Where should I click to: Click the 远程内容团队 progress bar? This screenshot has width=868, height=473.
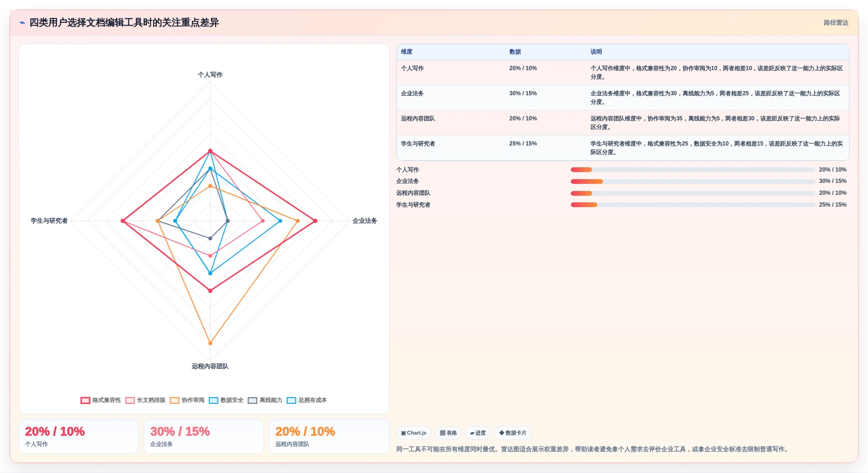pos(693,193)
